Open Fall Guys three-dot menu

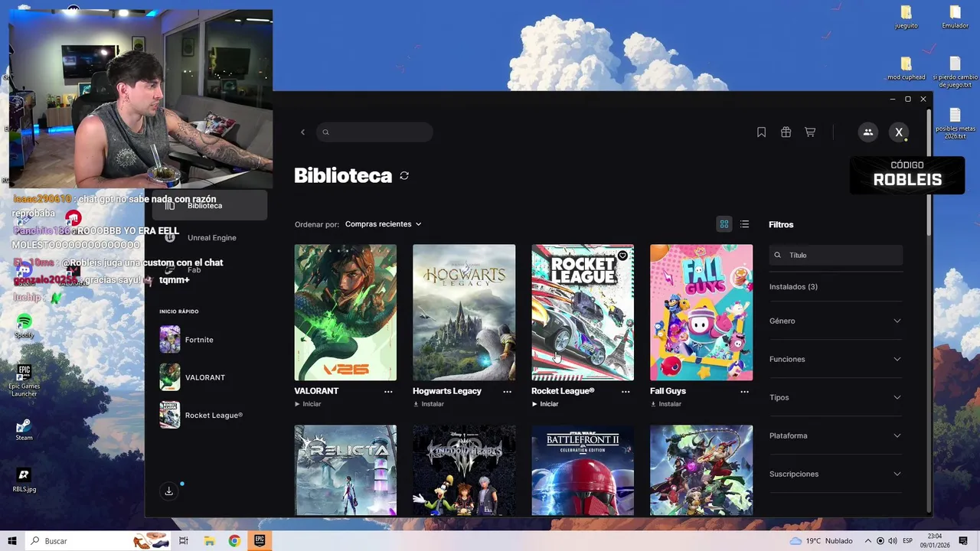(744, 392)
